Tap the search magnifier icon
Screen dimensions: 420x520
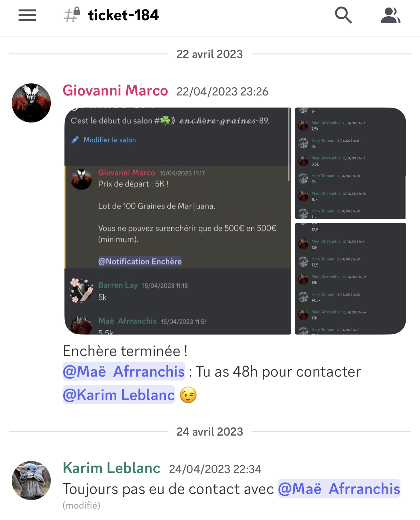tap(343, 15)
